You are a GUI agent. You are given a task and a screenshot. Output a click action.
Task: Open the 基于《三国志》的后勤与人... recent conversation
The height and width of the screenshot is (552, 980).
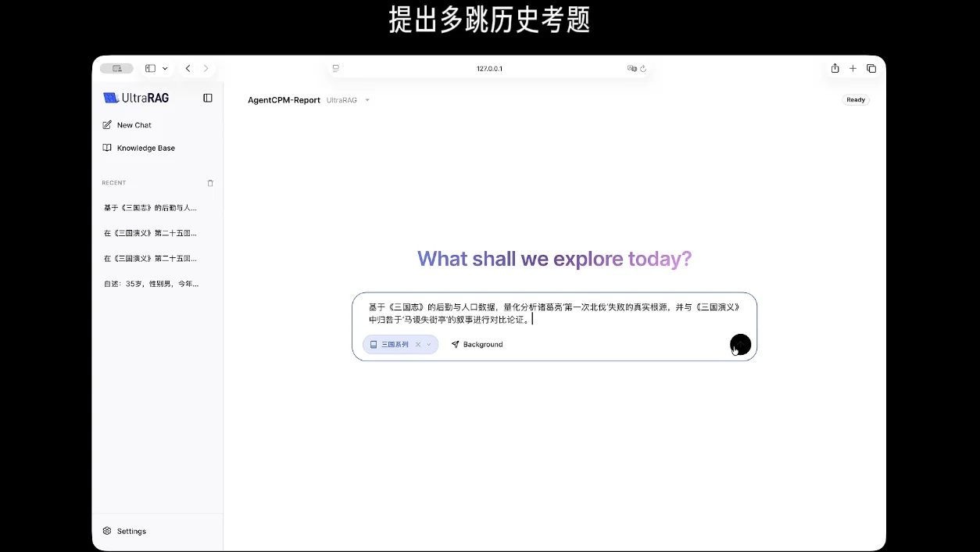149,207
